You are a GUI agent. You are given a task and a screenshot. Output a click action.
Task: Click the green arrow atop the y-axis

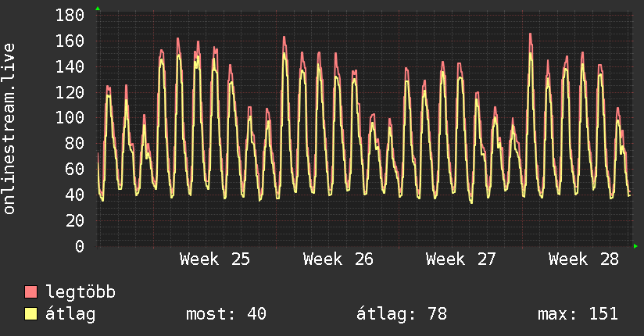point(98,9)
